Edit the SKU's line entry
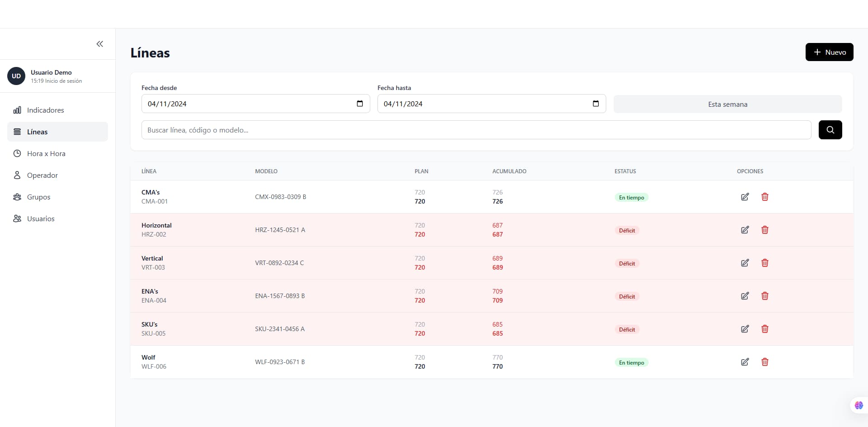This screenshot has height=427, width=868. [x=745, y=329]
